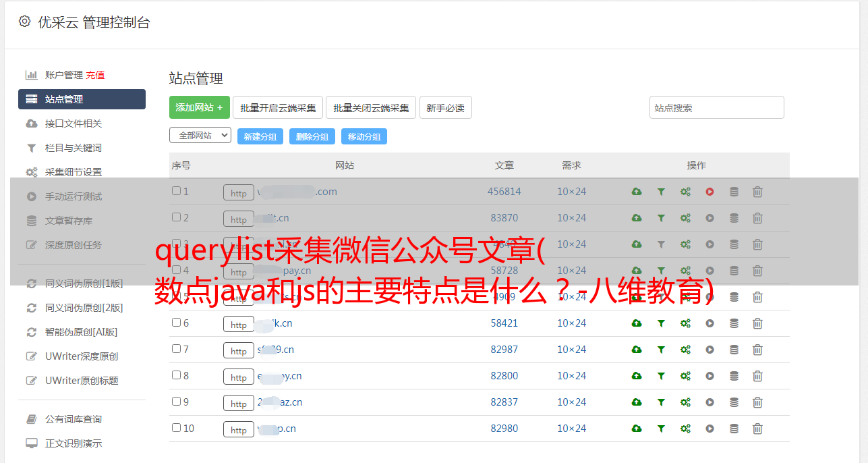The width and height of the screenshot is (868, 463).
Task: Tick the checkbox for site number 2
Action: pos(176,217)
